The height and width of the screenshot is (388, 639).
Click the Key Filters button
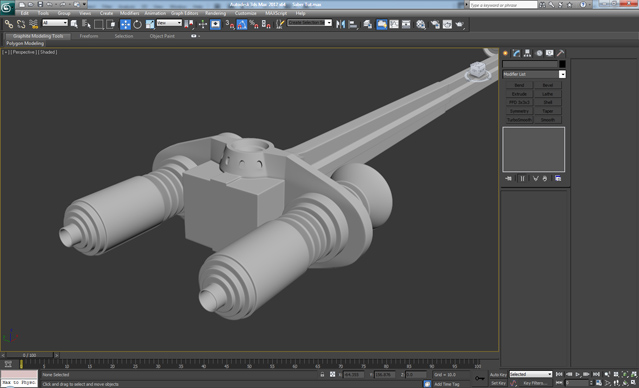(x=534, y=383)
